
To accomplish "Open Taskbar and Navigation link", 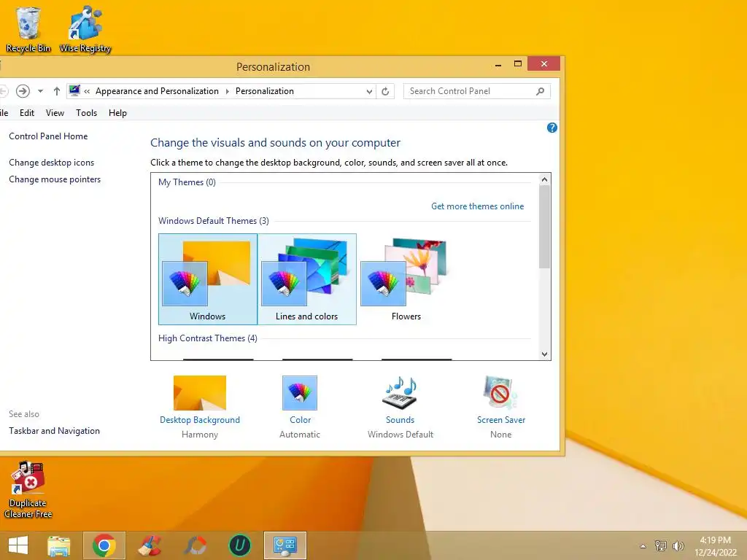I will pyautogui.click(x=54, y=431).
